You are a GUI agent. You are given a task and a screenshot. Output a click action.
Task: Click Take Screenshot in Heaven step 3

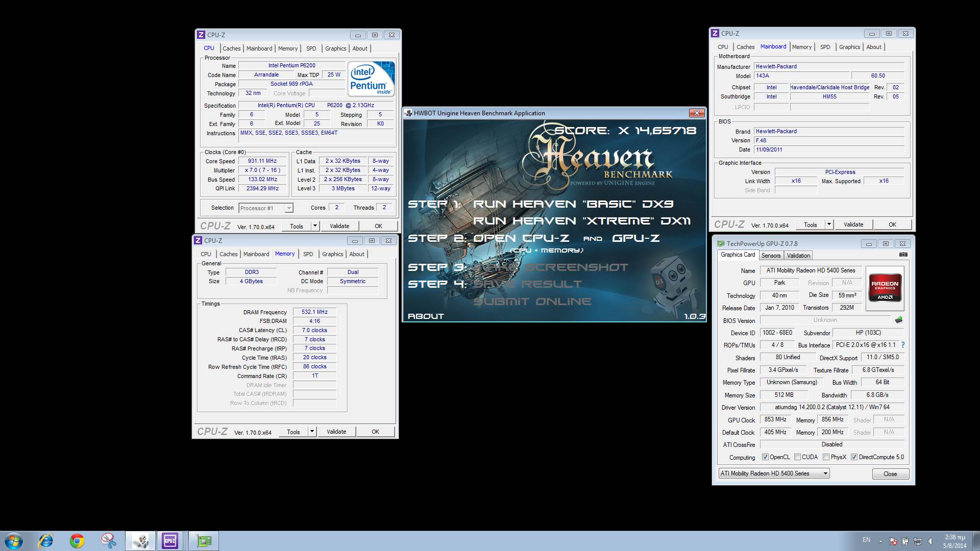tap(551, 267)
